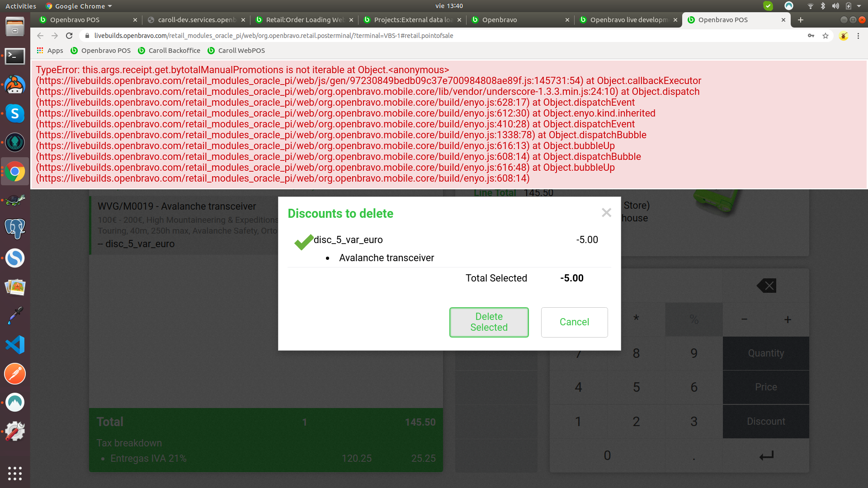Go back in browser history
Viewport: 868px width, 488px height.
click(40, 36)
